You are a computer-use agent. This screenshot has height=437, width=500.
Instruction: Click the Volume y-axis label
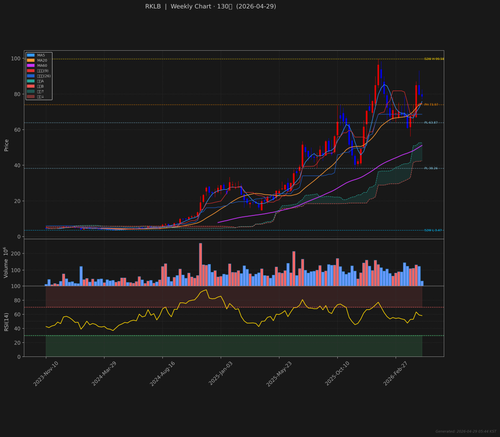pos(6,263)
